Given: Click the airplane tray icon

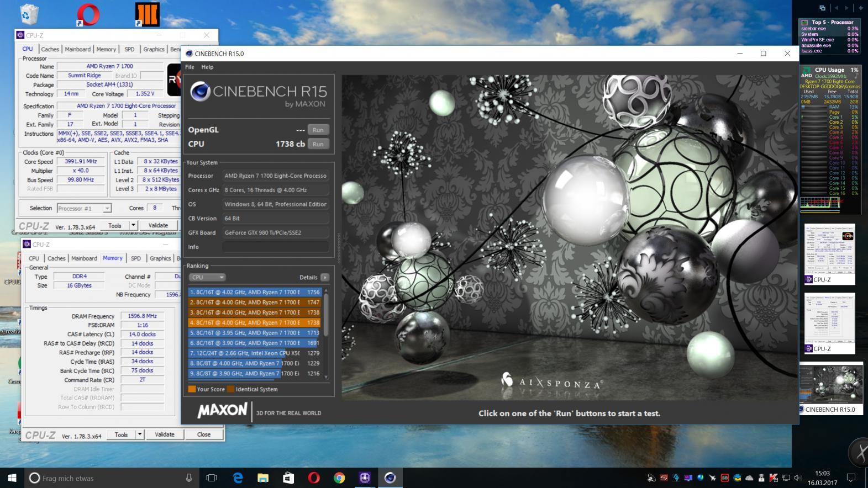Looking at the screenshot, I should [713, 478].
